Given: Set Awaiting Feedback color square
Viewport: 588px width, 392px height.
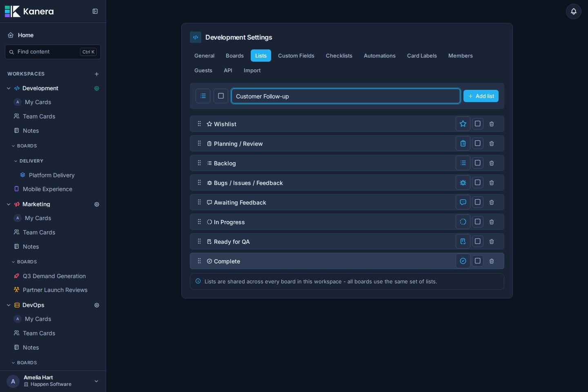Looking at the screenshot, I should pyautogui.click(x=478, y=202).
